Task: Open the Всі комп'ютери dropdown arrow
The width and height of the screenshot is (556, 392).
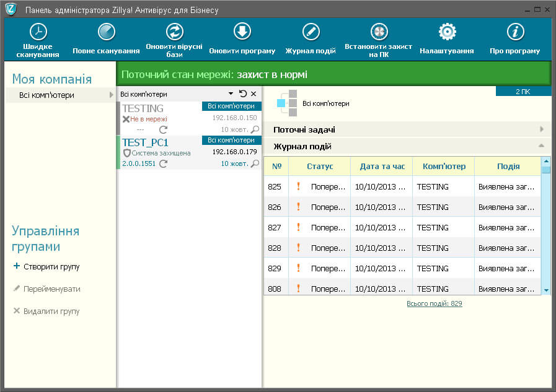Action: [231, 94]
